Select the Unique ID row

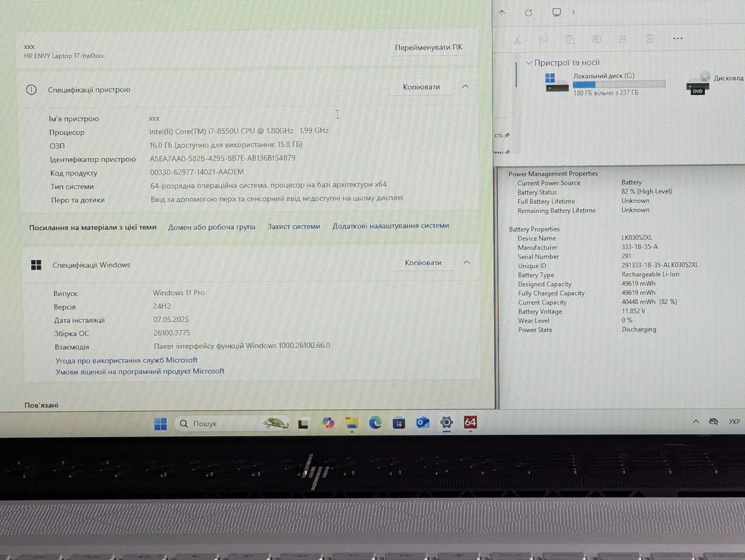[x=608, y=265]
